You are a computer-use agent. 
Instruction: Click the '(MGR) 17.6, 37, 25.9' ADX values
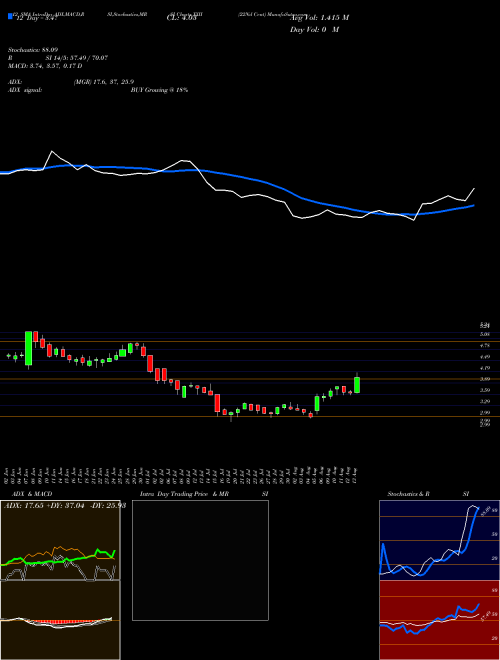pos(104,82)
